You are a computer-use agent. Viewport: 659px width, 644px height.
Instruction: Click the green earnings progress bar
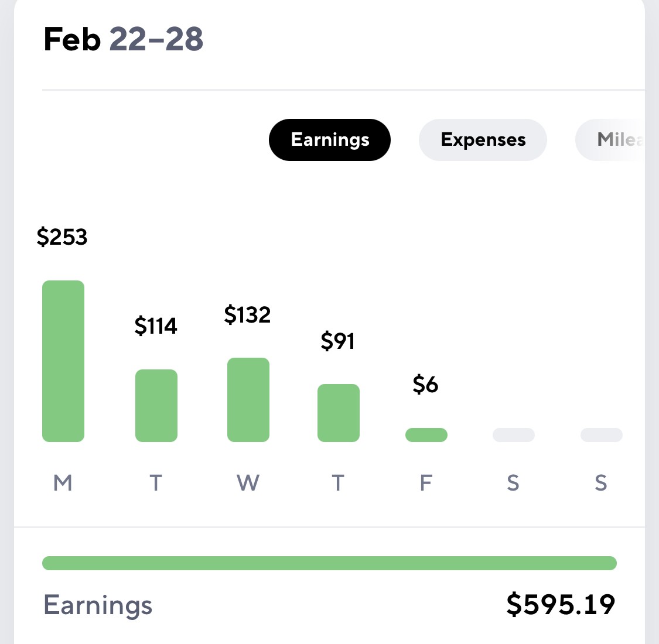click(x=329, y=563)
